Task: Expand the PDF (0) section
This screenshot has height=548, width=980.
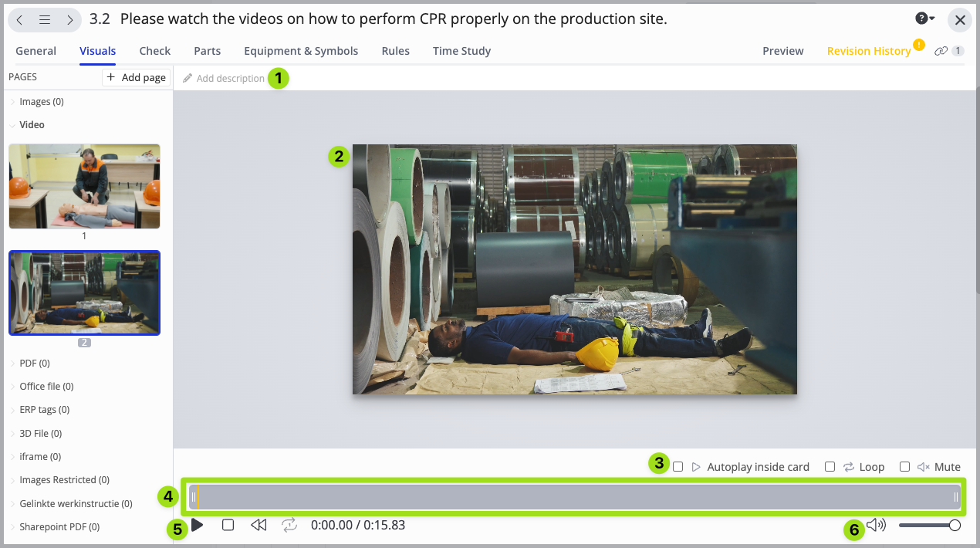Action: point(34,363)
